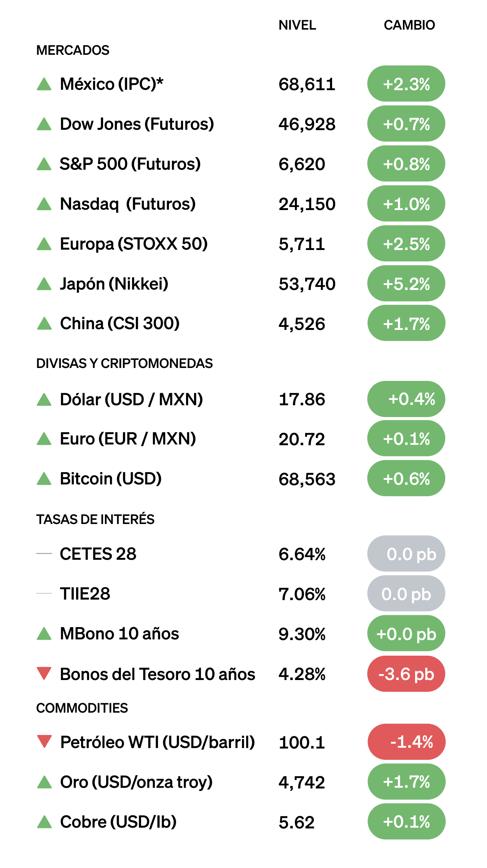Click the up arrow next to Oro

tap(44, 782)
